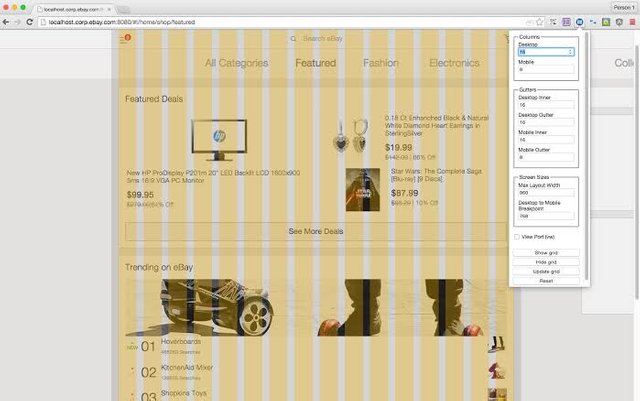This screenshot has height=401, width=640.
Task: Click the $19.99 price
Action: point(398,147)
